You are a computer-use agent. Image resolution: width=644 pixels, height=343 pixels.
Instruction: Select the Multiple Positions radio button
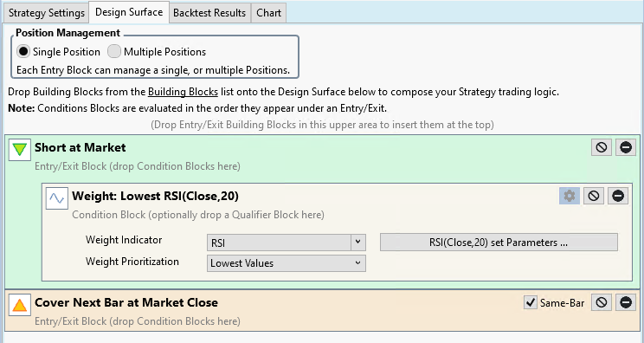pos(114,51)
